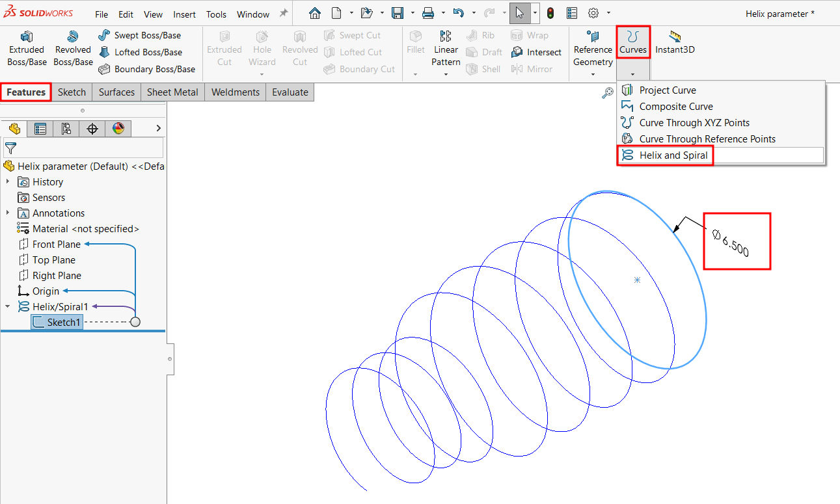Viewport: 840px width, 504px height.
Task: Collapse the Helix/Spiral1 feature node
Action: (x=8, y=306)
